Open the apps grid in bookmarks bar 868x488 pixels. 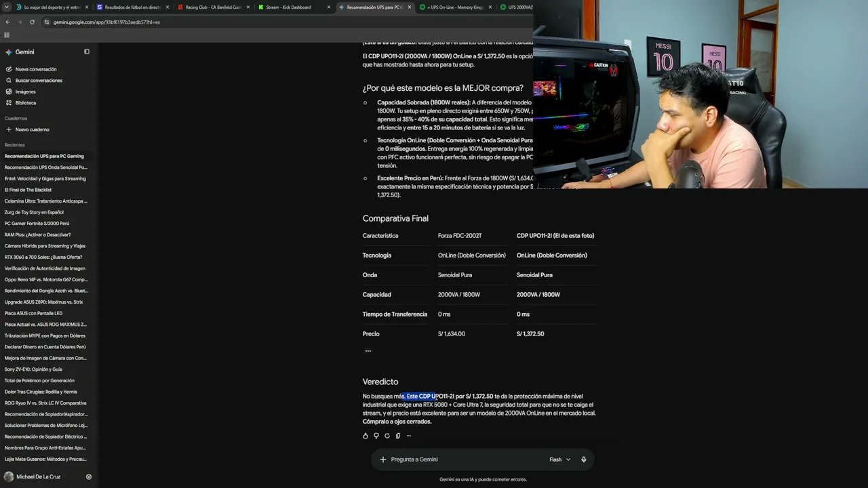pos(7,35)
